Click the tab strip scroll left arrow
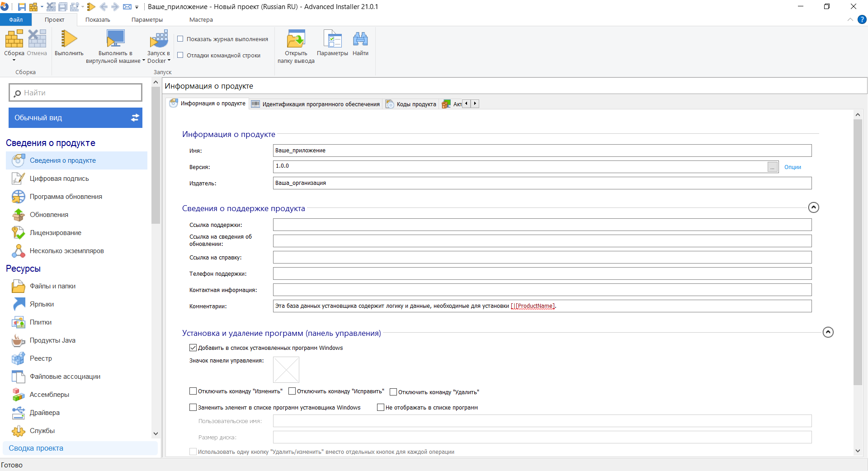Viewport: 868px width, 471px height. (x=466, y=104)
